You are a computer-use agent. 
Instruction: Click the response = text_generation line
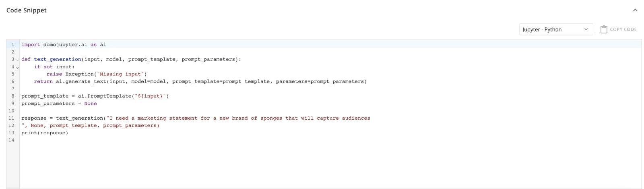coord(196,118)
